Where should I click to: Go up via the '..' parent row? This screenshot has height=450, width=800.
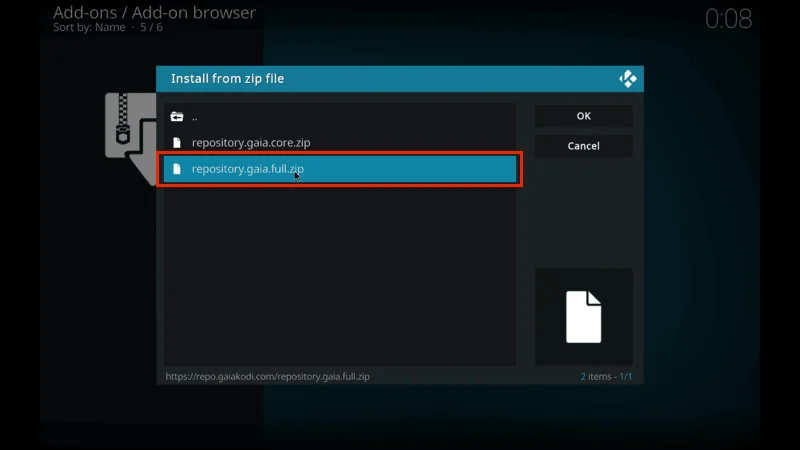[340, 117]
